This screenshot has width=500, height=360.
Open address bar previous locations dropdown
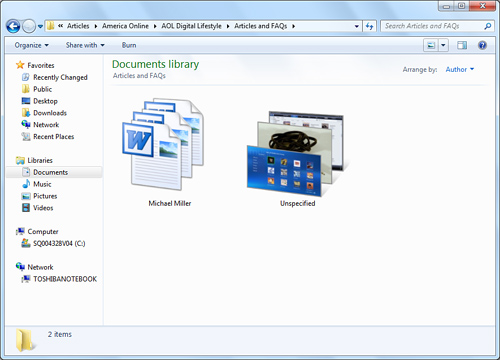[356, 26]
